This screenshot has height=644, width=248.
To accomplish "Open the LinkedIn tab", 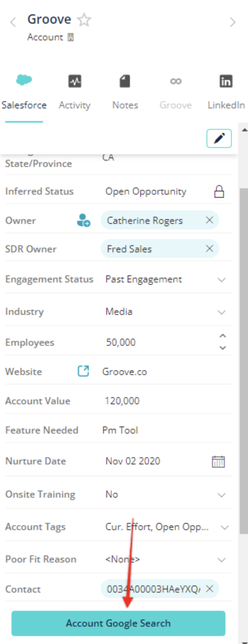I will click(x=226, y=105).
